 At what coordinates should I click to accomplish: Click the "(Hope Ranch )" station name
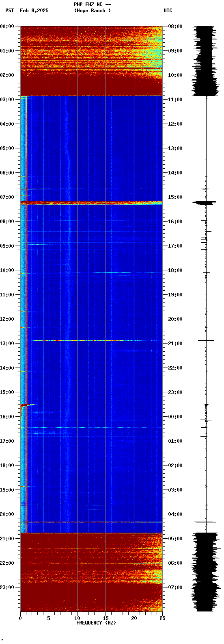(x=92, y=11)
